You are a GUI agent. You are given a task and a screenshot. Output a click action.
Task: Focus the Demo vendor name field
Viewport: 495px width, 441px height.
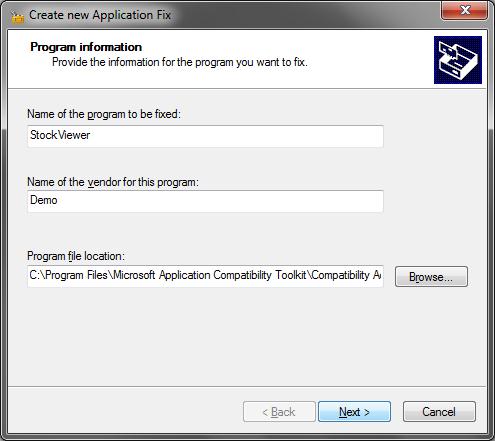(x=205, y=201)
